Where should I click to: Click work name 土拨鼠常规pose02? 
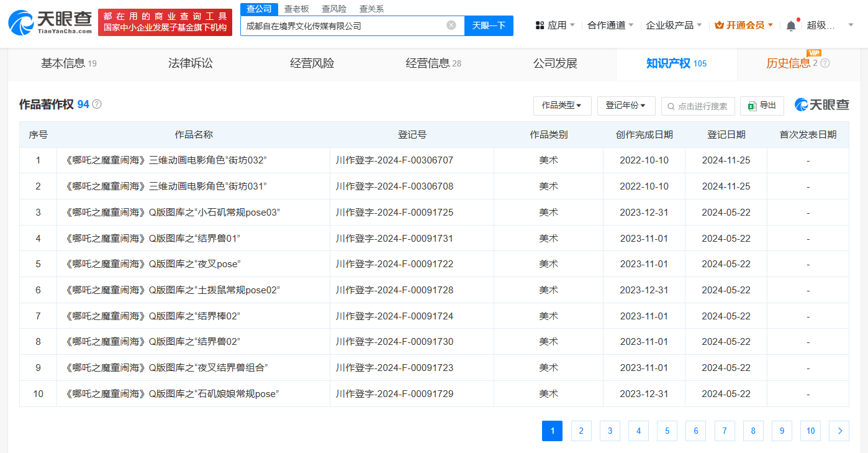tap(173, 290)
